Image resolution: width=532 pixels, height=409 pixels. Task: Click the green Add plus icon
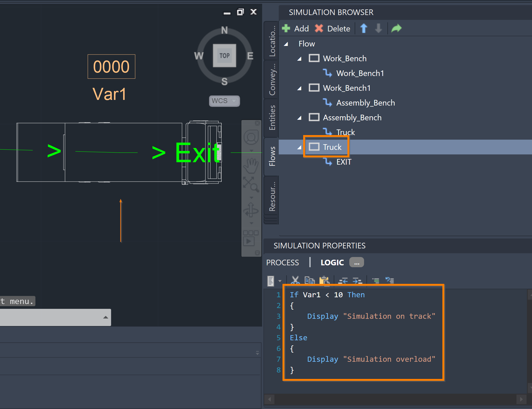click(286, 28)
